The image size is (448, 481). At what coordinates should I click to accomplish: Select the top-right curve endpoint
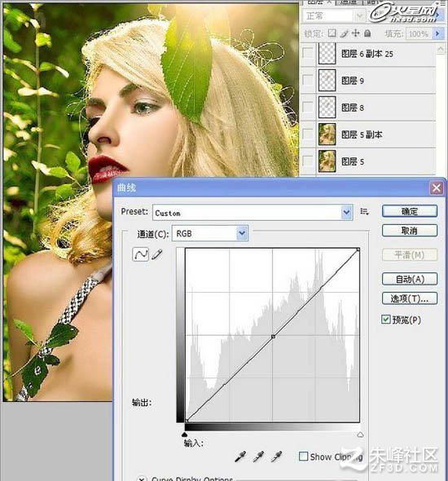[358, 250]
